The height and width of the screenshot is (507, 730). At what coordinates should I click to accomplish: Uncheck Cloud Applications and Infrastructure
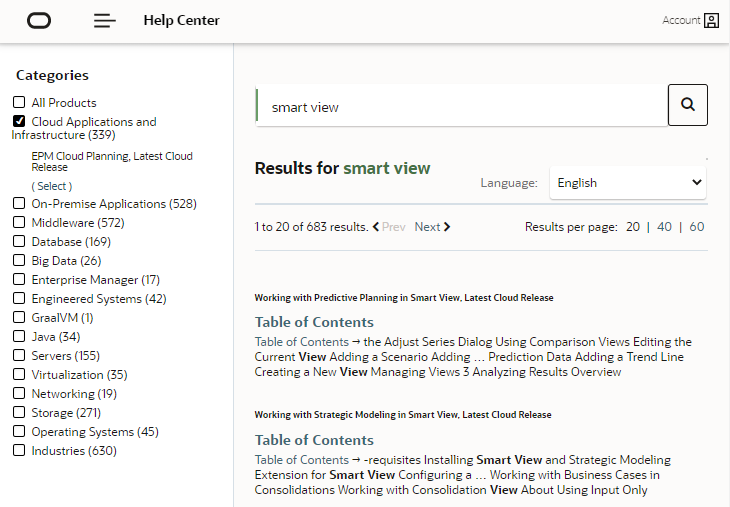pos(19,122)
